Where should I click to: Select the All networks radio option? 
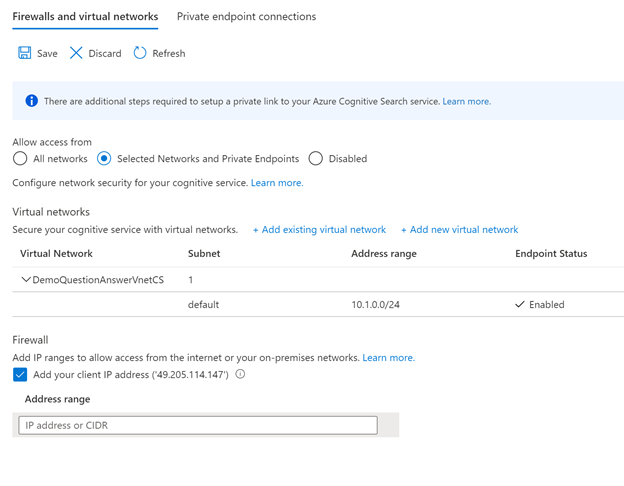(20, 158)
